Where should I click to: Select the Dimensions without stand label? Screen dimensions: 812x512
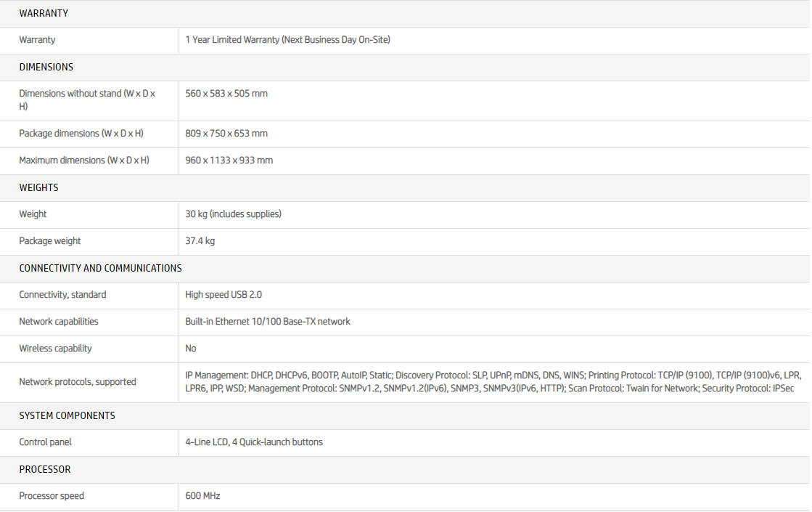click(x=87, y=99)
